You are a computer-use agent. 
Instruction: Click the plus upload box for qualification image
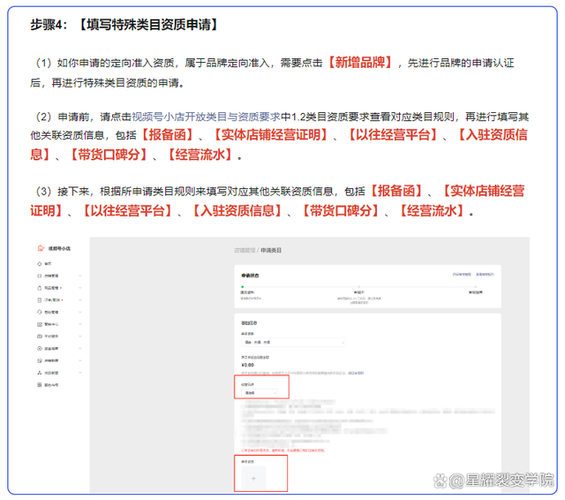coord(253,478)
